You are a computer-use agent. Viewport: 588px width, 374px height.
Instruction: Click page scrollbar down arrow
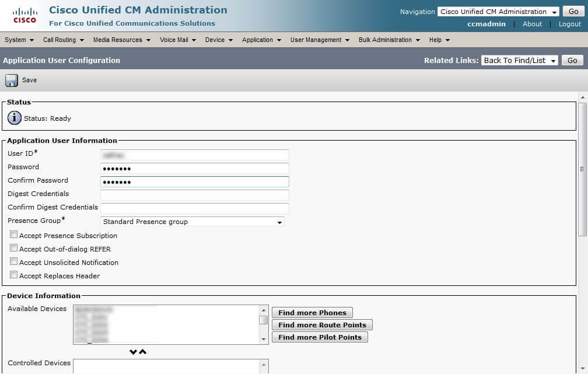582,369
